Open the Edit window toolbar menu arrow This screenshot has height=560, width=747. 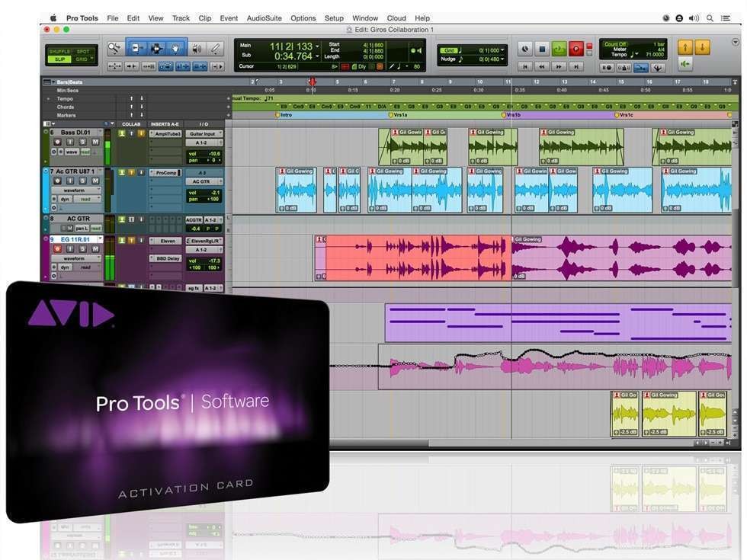[x=735, y=42]
